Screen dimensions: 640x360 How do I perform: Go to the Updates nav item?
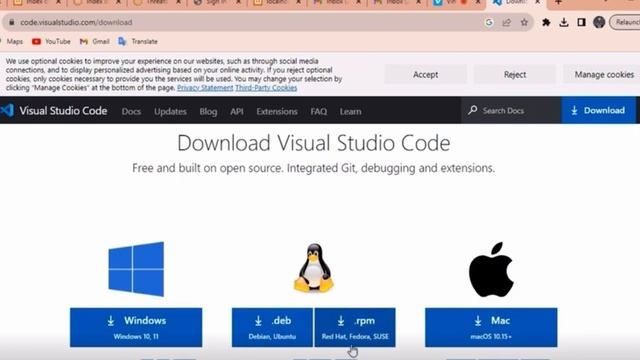170,111
